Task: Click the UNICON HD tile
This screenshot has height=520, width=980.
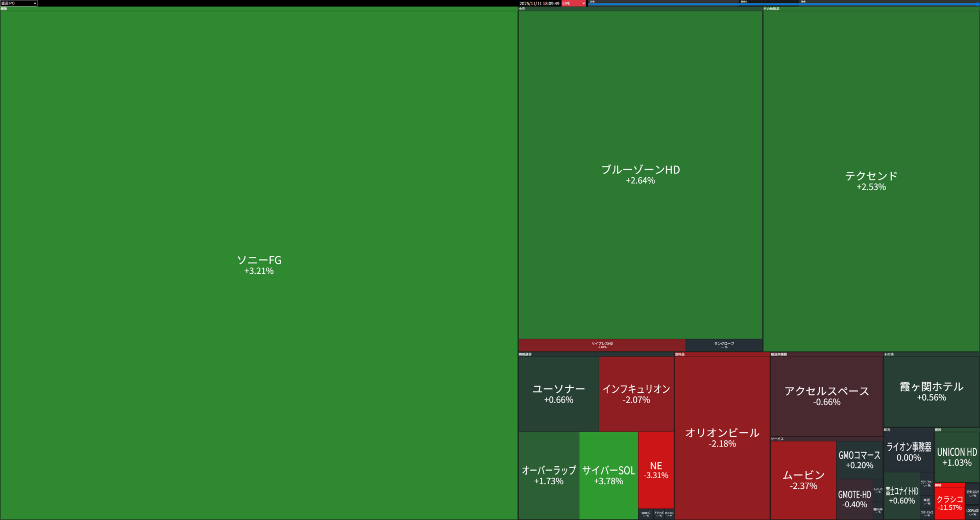Action: (957, 457)
